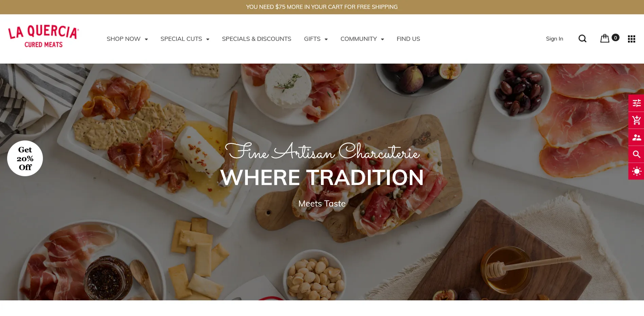Click the La Quercia Cured Meats logo
Screen dimensions: 644x316
tap(43, 36)
